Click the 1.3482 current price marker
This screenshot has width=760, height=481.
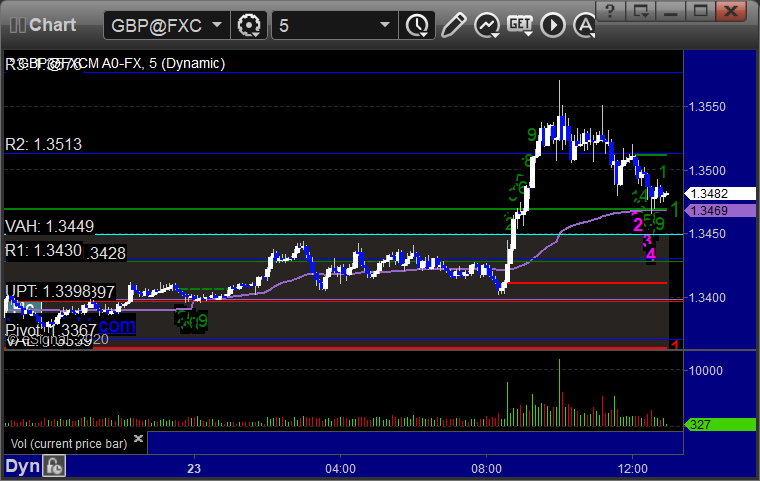(720, 193)
